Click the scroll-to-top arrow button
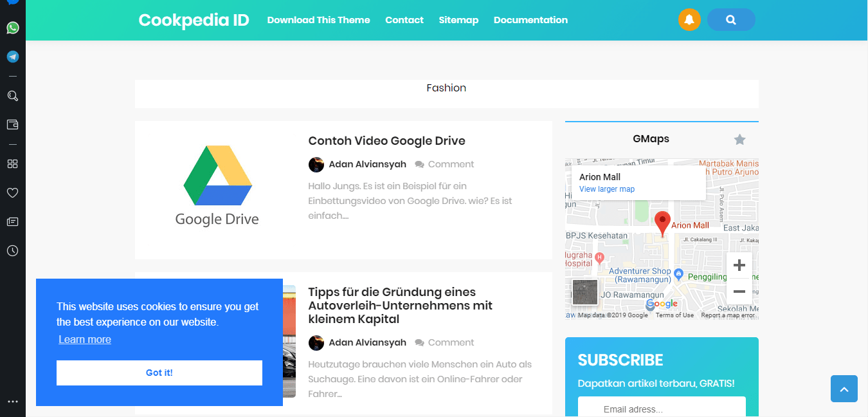This screenshot has width=868, height=417. tap(844, 389)
